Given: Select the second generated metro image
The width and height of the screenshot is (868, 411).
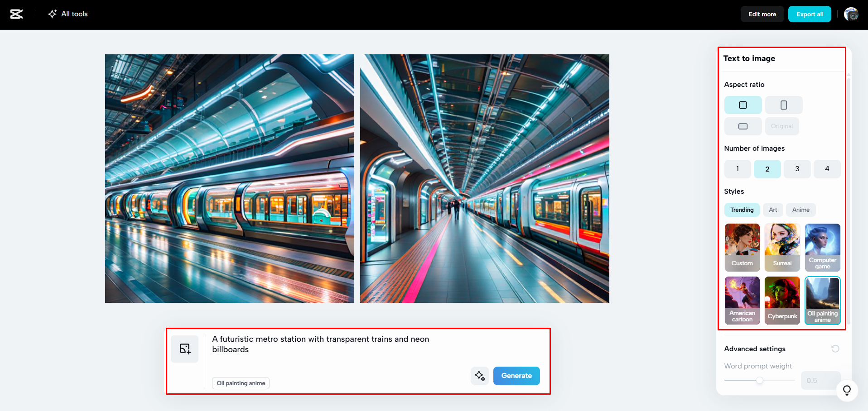Looking at the screenshot, I should [x=485, y=179].
